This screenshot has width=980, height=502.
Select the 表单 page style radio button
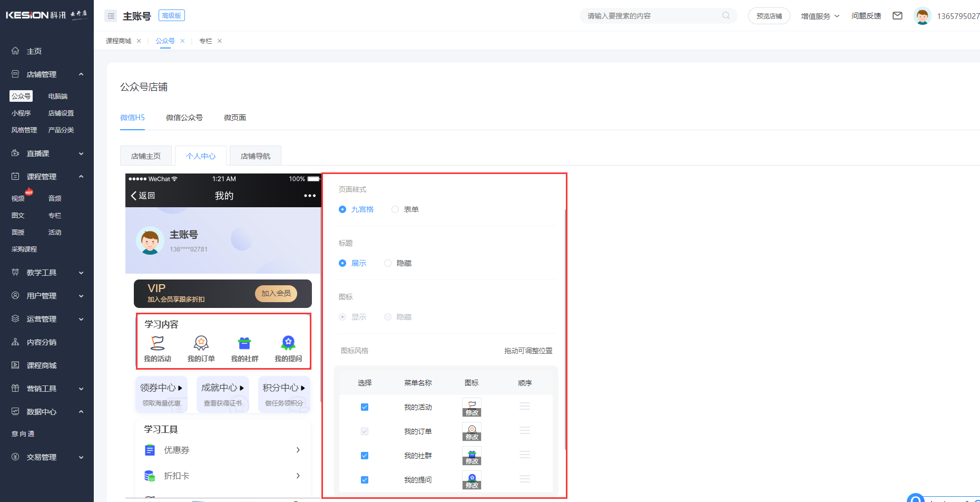tap(395, 209)
